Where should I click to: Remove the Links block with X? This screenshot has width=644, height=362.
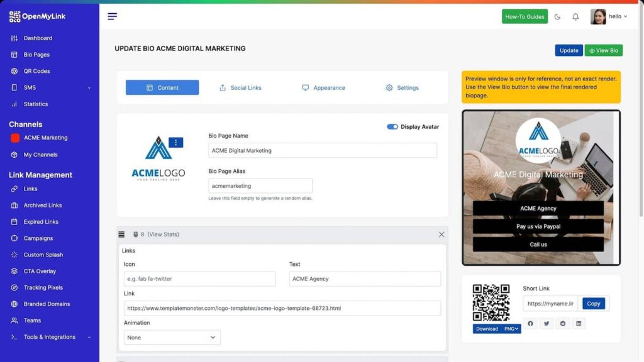441,234
